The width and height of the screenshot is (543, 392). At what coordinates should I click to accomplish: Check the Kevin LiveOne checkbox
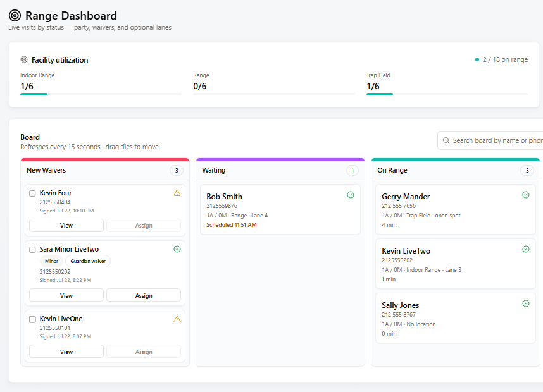coord(32,319)
